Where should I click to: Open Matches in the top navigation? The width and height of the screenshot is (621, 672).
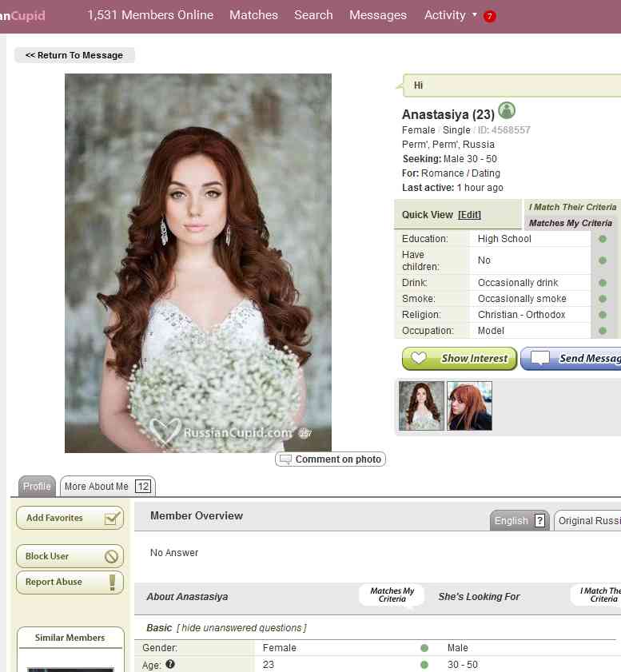(x=253, y=15)
